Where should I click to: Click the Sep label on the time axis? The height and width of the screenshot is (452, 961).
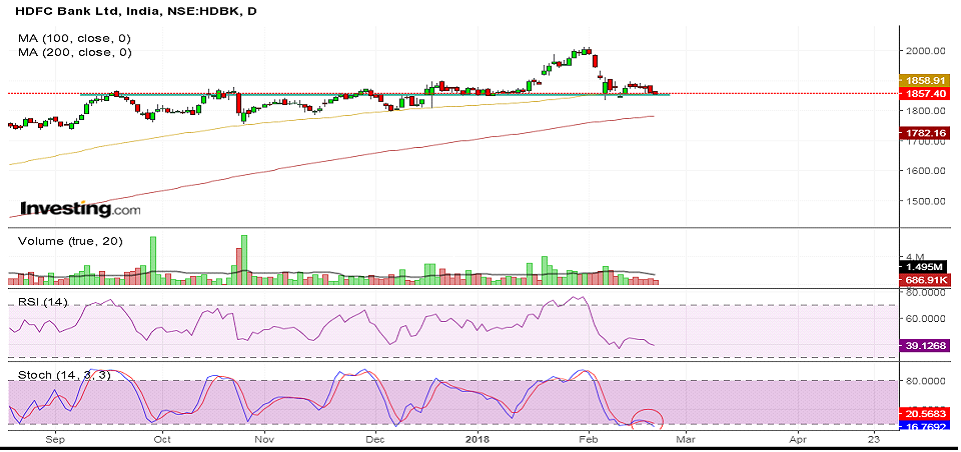point(56,439)
